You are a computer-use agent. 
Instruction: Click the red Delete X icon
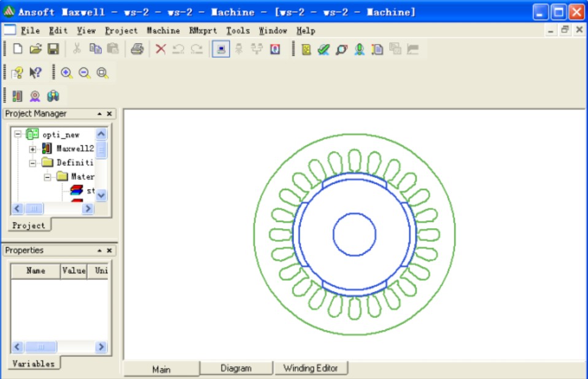coord(160,48)
